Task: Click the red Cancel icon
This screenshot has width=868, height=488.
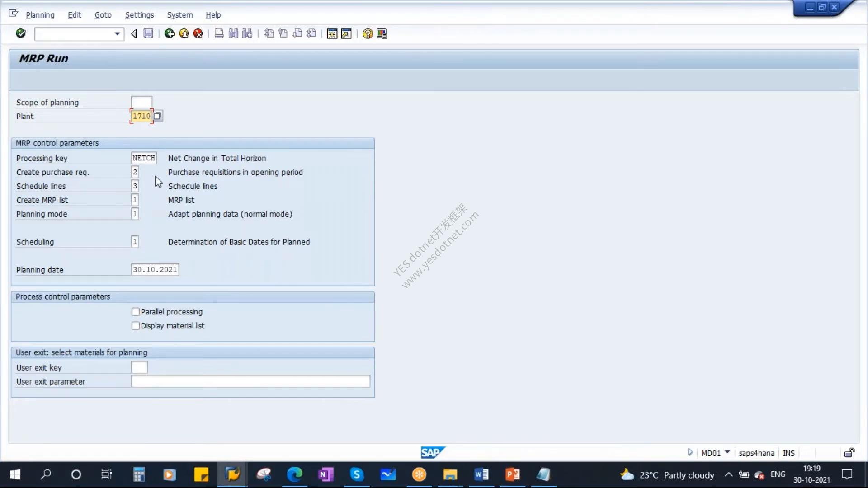Action: click(198, 33)
